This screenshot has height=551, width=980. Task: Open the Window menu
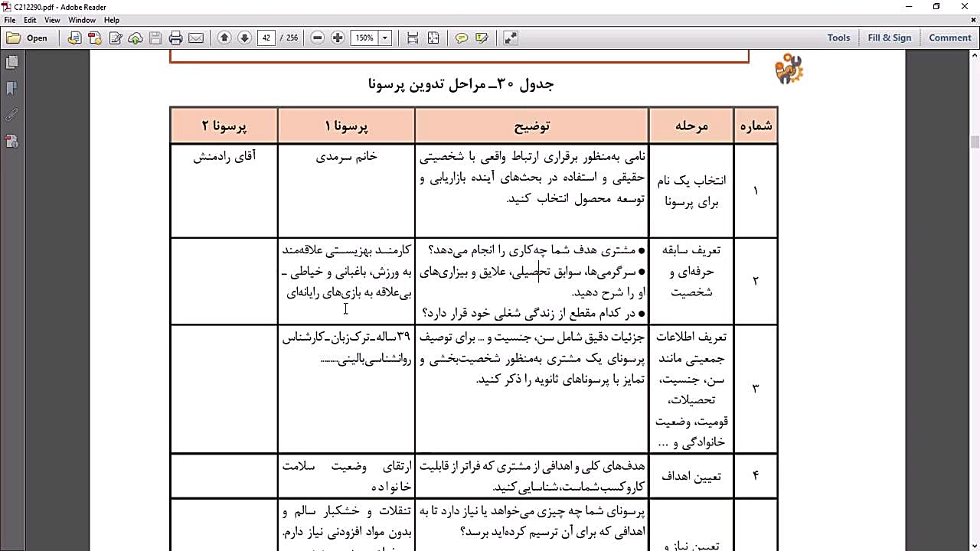tap(82, 20)
